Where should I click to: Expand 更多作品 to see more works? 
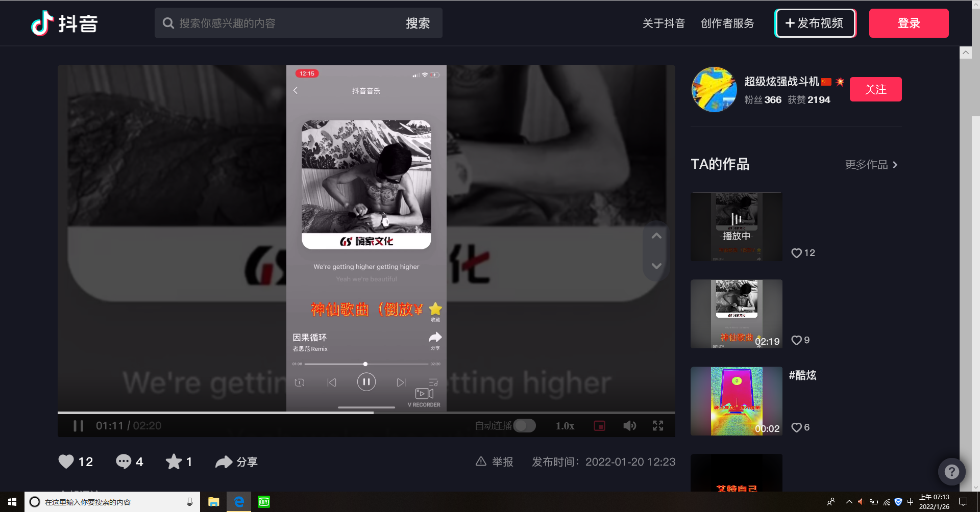[x=871, y=165]
